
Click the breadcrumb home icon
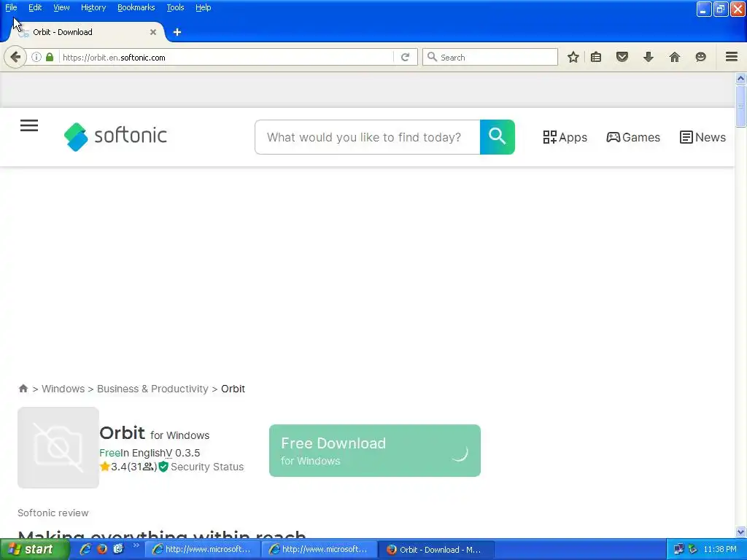[23, 389]
